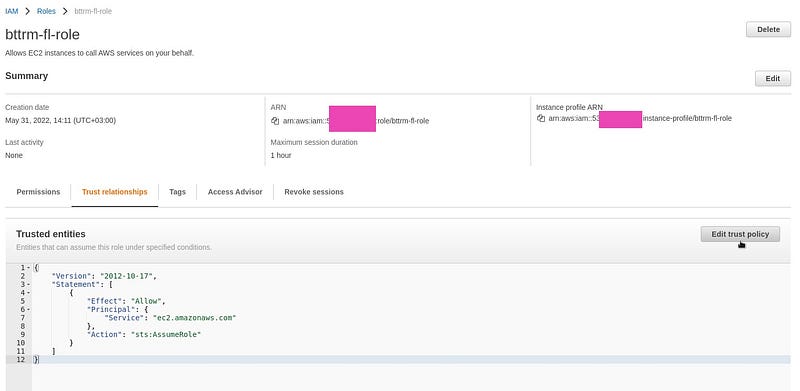This screenshot has width=800, height=391.
Task: Switch to the Tags tab
Action: (x=178, y=192)
